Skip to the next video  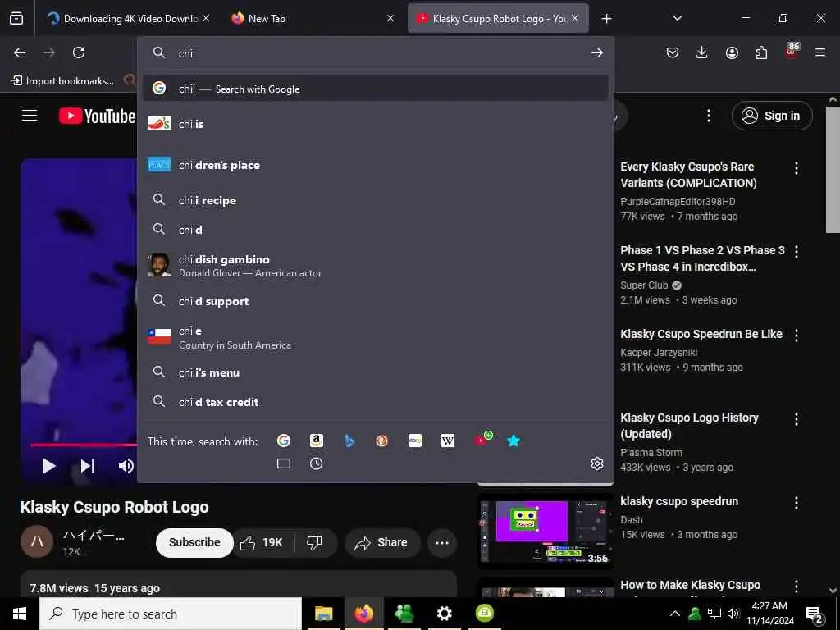pyautogui.click(x=88, y=466)
